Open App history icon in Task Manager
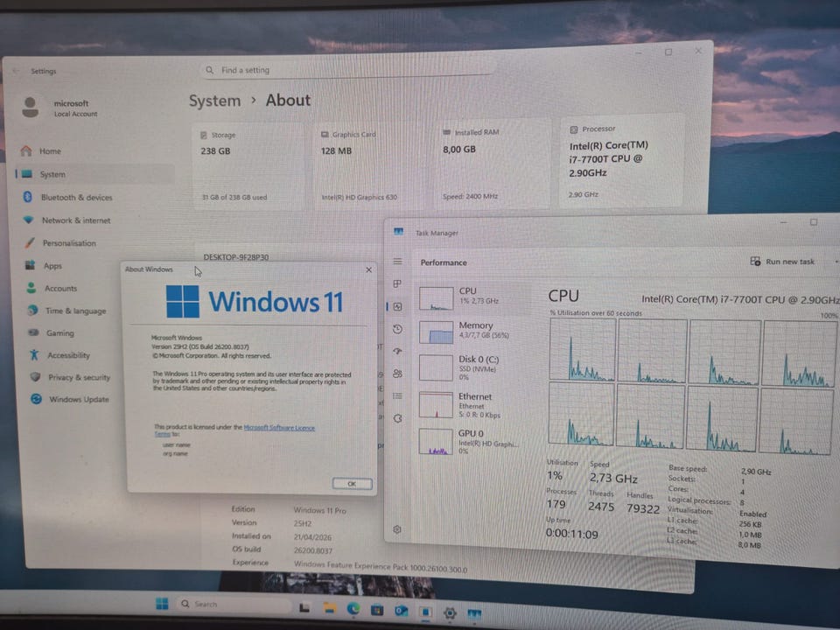 coord(397,329)
